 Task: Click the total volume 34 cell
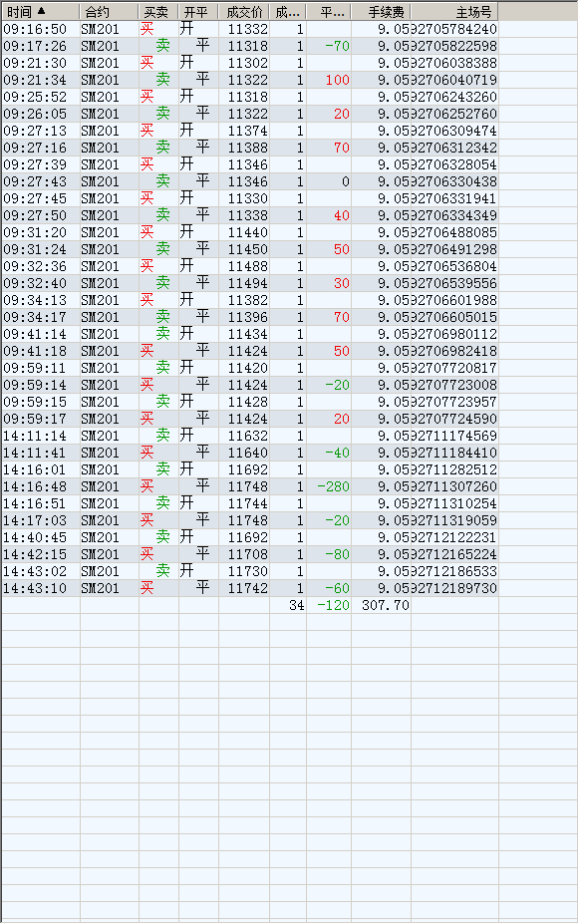coord(288,605)
